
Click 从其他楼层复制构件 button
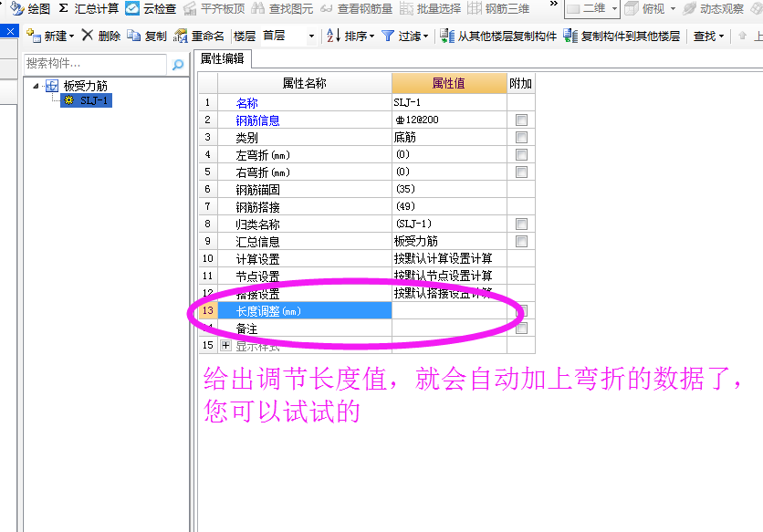click(x=498, y=36)
